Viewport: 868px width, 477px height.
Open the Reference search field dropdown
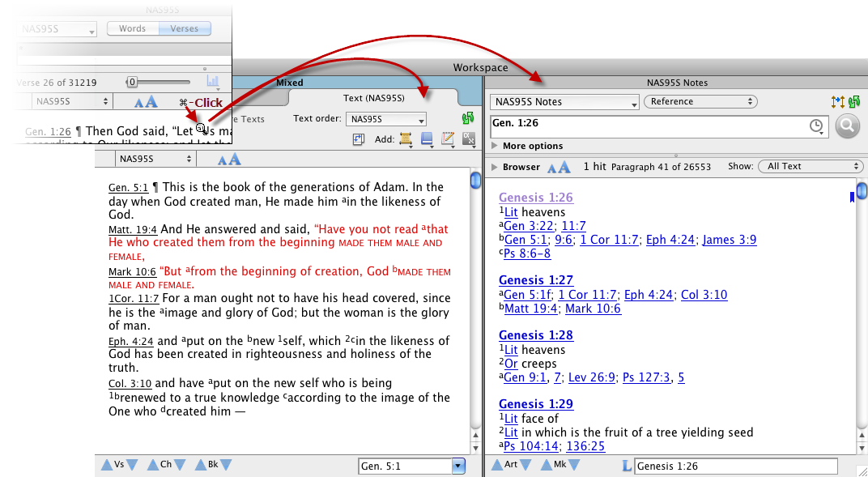[700, 101]
